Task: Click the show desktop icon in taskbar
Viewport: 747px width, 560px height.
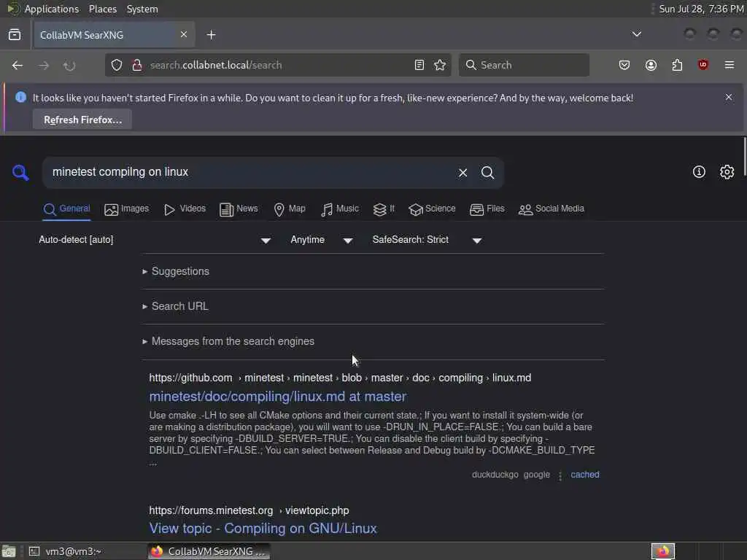Action: (x=9, y=551)
